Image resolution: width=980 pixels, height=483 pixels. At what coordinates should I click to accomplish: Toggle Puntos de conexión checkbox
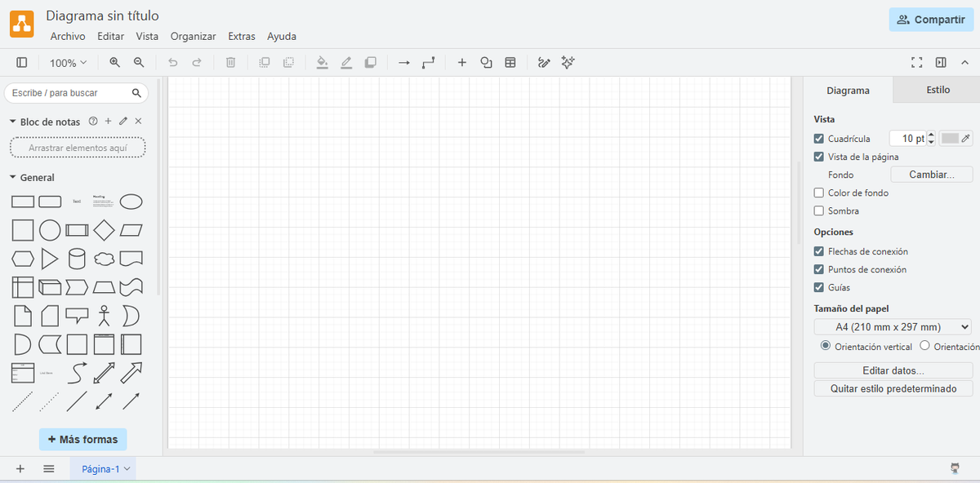tap(819, 269)
